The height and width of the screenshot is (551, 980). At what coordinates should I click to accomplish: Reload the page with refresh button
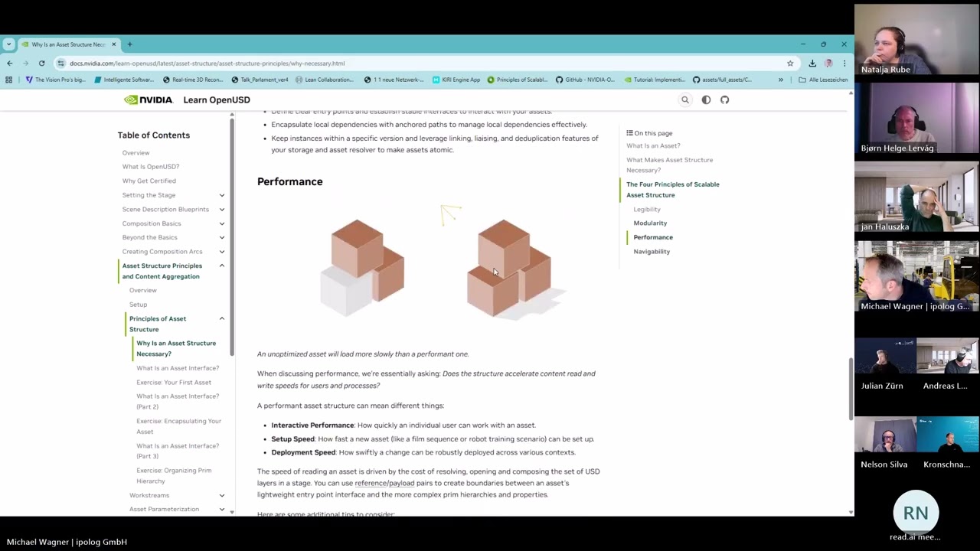pos(41,64)
